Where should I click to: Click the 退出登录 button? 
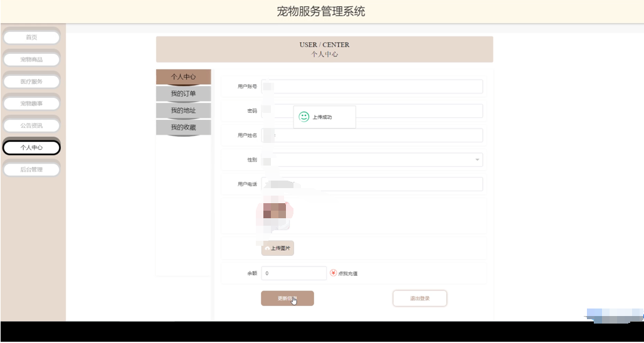point(420,298)
